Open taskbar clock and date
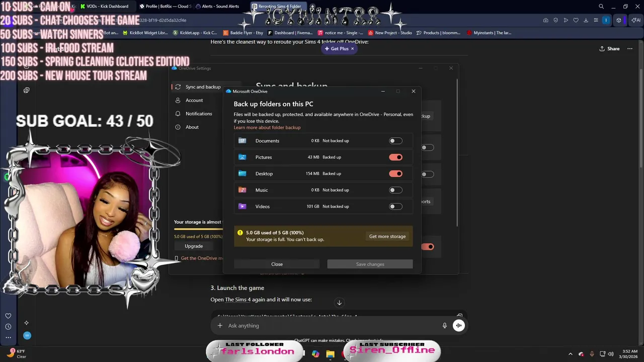Image resolution: width=644 pixels, height=362 pixels. pyautogui.click(x=629, y=354)
